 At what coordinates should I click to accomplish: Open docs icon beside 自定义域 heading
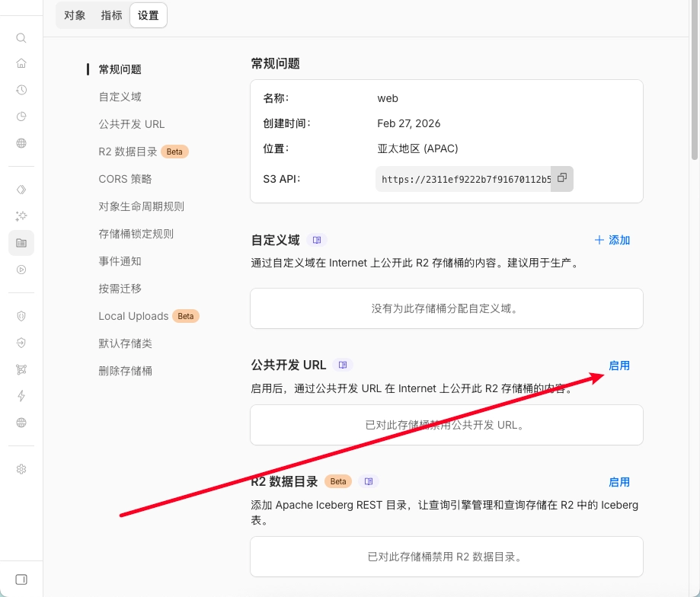click(316, 240)
